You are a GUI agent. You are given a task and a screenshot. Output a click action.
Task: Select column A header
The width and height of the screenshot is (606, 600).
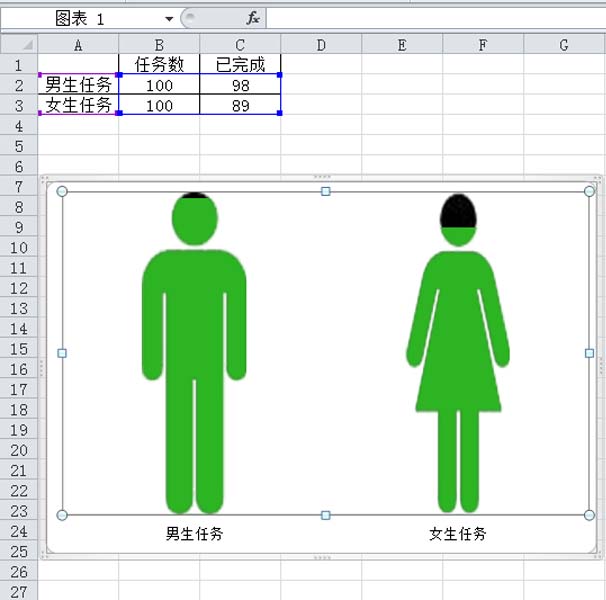click(78, 44)
